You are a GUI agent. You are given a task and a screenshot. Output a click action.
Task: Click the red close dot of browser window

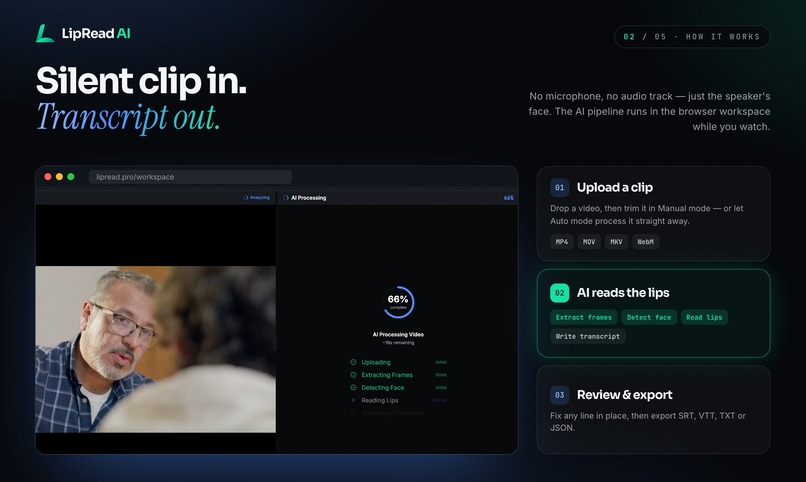[48, 177]
